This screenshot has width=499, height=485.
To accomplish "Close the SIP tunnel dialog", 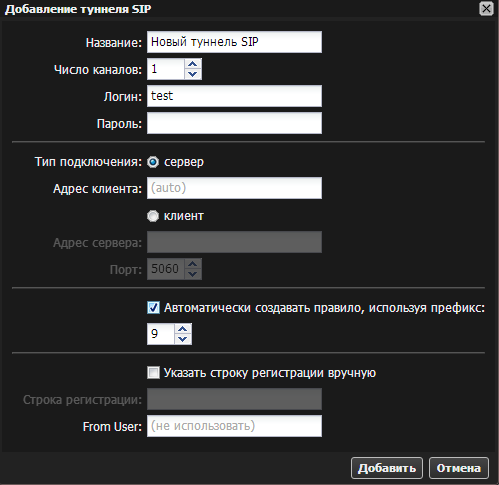I will pyautogui.click(x=486, y=9).
